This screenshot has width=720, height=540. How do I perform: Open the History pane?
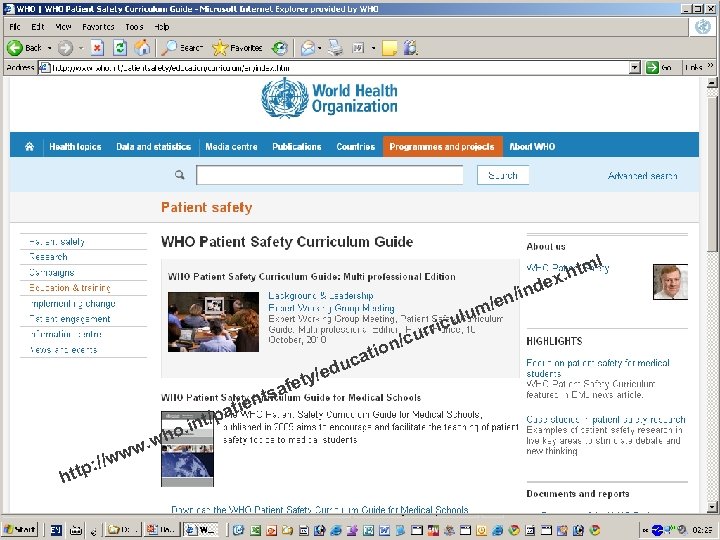(280, 48)
